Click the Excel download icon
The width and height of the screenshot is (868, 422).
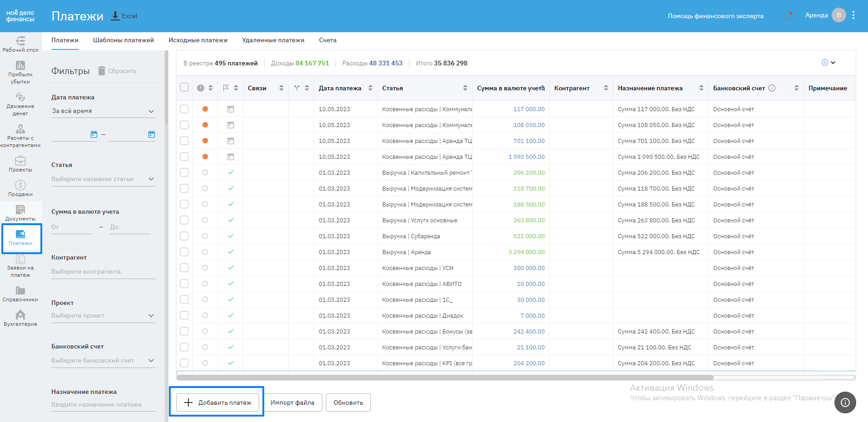[116, 16]
